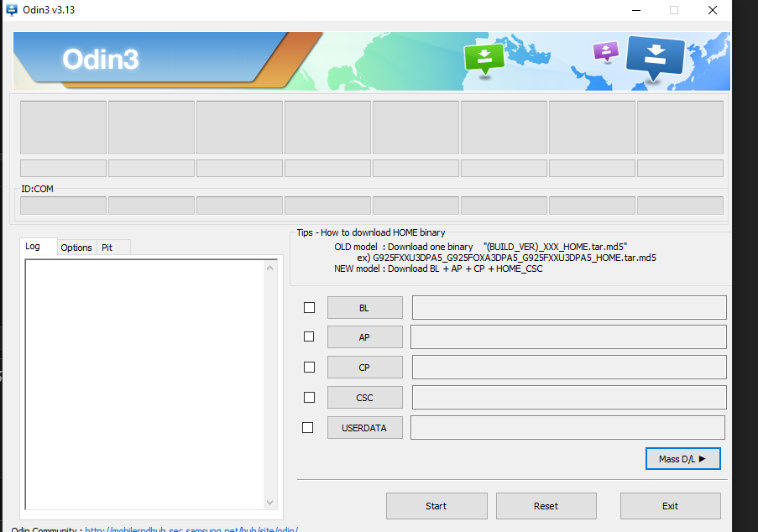Click the first ID:COM port box
This screenshot has height=532, width=758.
coord(63,206)
